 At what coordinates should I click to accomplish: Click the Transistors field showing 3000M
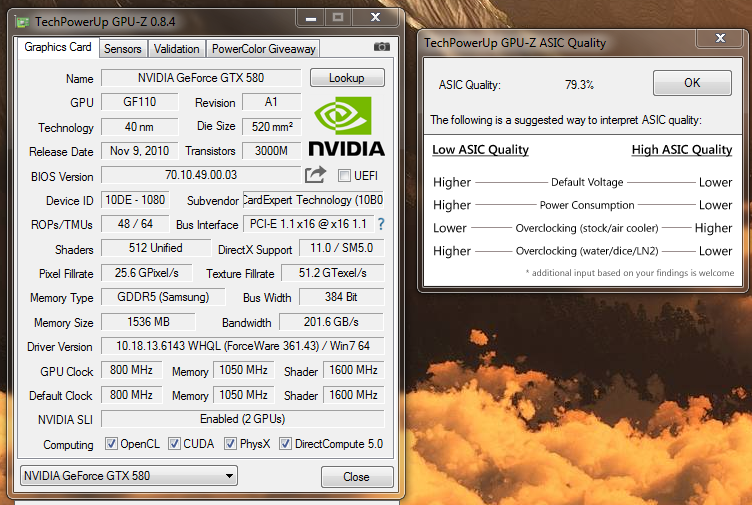pyautogui.click(x=271, y=151)
